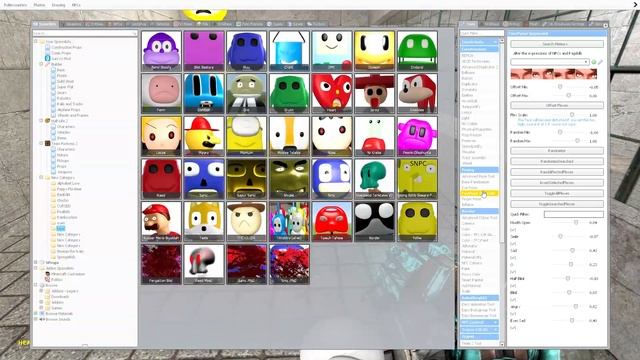640x360 pixels.
Task: Click the spawnlist search box
Action: tap(85, 33)
